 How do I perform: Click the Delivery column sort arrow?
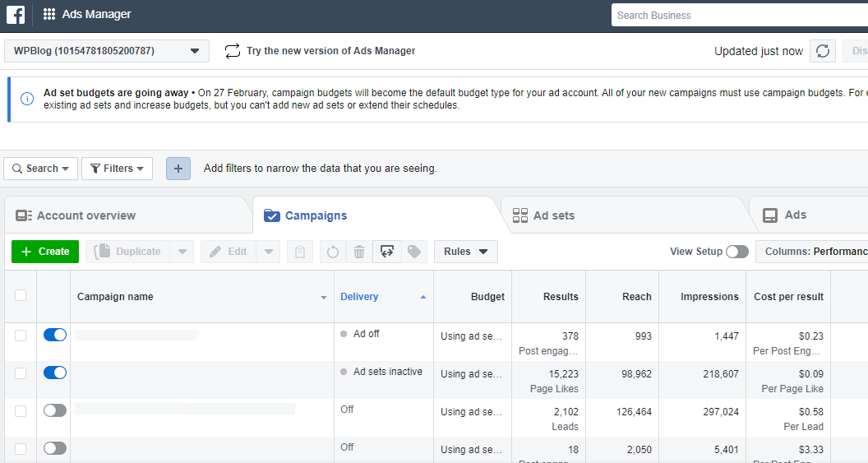click(x=423, y=298)
